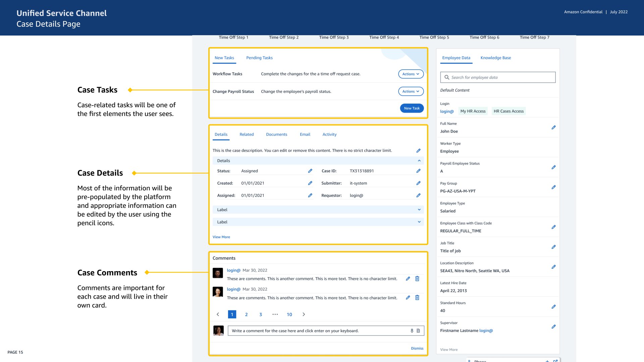Expand the first Label section
Image resolution: width=644 pixels, height=362 pixels.
point(419,210)
